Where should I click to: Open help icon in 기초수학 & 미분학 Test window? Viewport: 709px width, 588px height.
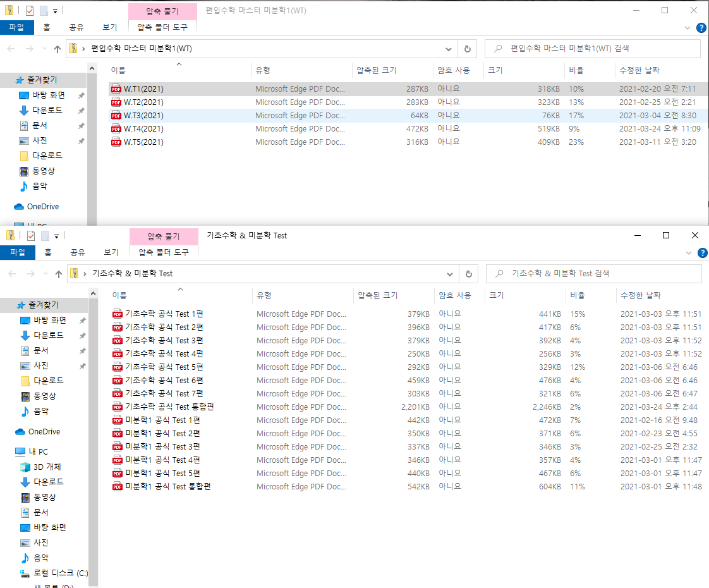pos(701,253)
